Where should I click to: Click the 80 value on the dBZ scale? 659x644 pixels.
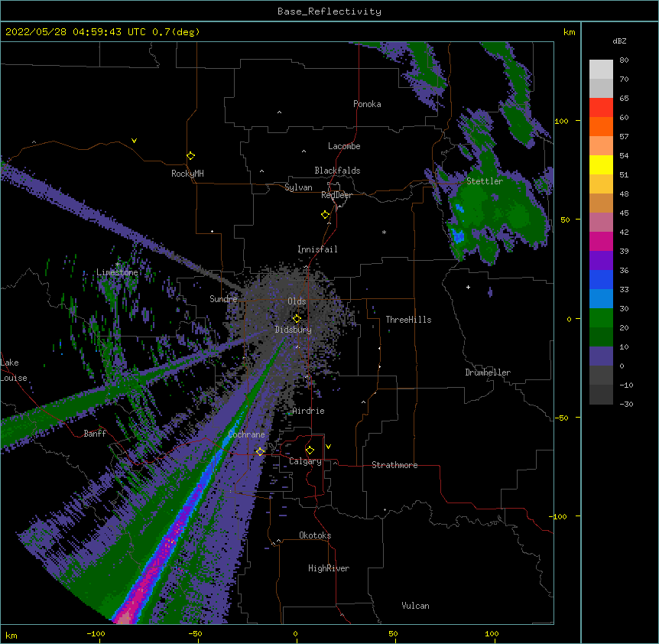624,60
